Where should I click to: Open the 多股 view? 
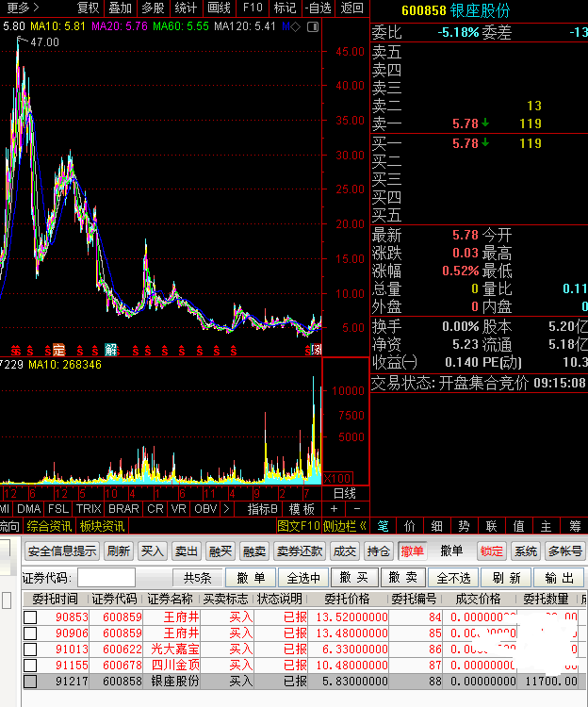[x=154, y=8]
